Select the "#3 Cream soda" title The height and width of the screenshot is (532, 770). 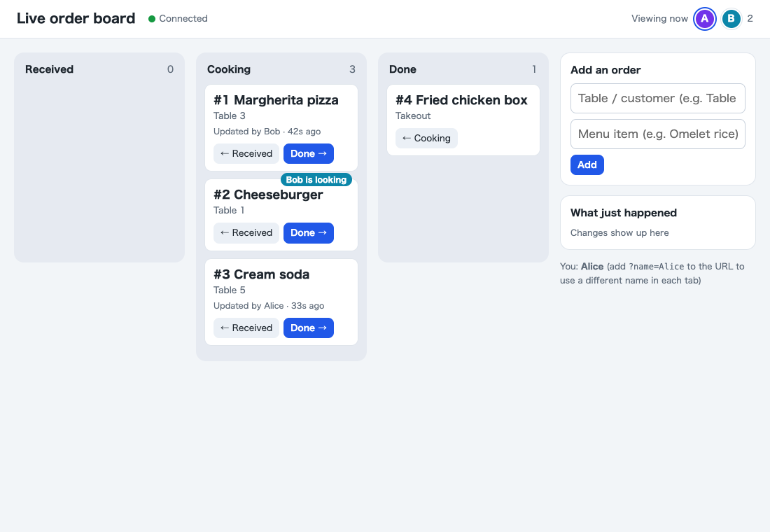pyautogui.click(x=261, y=274)
